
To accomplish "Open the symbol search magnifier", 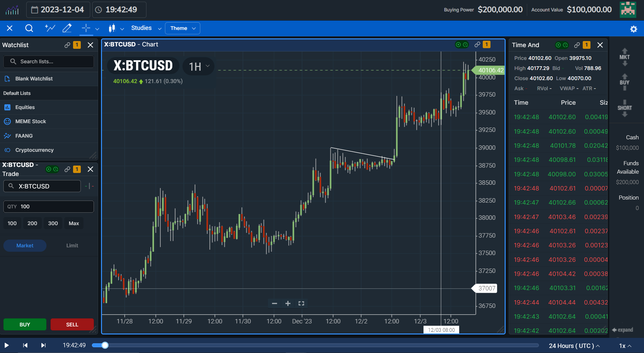I will (x=29, y=28).
